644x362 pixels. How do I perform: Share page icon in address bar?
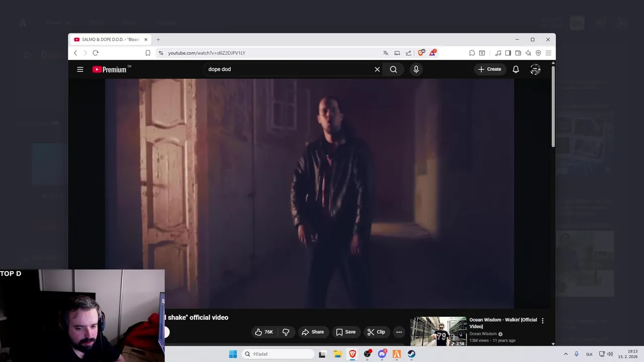(x=408, y=53)
